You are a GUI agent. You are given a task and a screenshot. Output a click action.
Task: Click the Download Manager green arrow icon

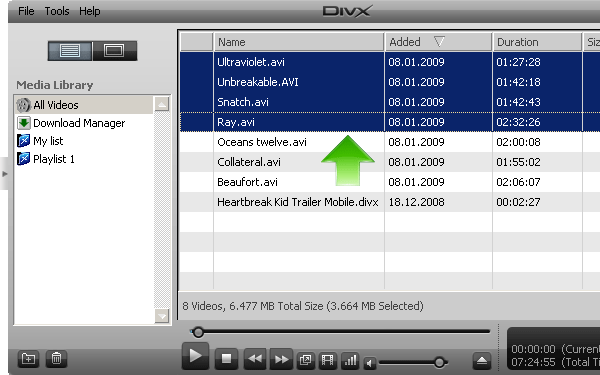[x=24, y=123]
